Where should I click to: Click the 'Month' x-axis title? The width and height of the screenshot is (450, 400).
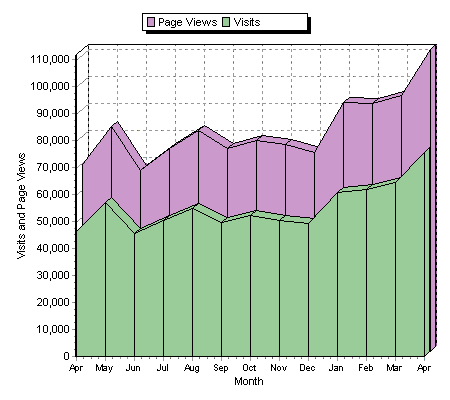[x=249, y=381]
